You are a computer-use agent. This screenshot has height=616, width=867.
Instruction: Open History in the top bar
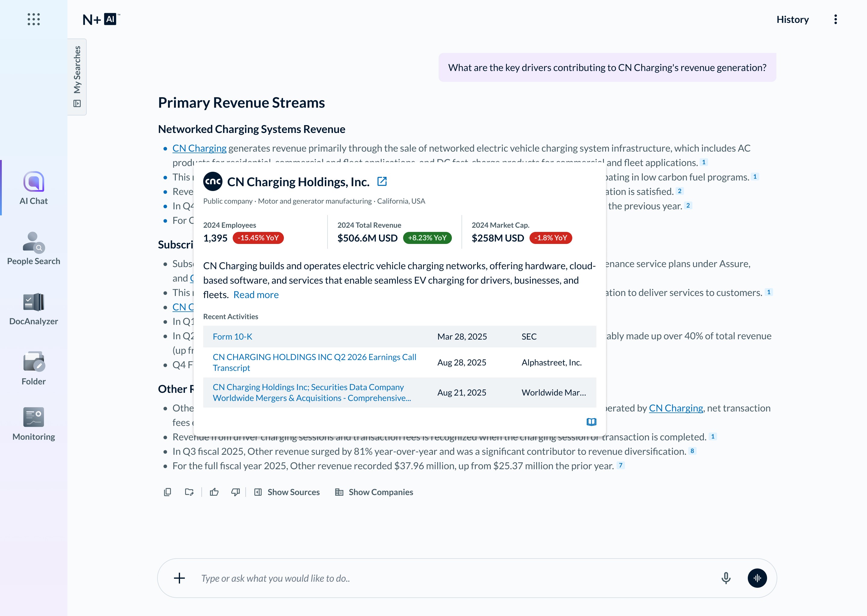[792, 19]
